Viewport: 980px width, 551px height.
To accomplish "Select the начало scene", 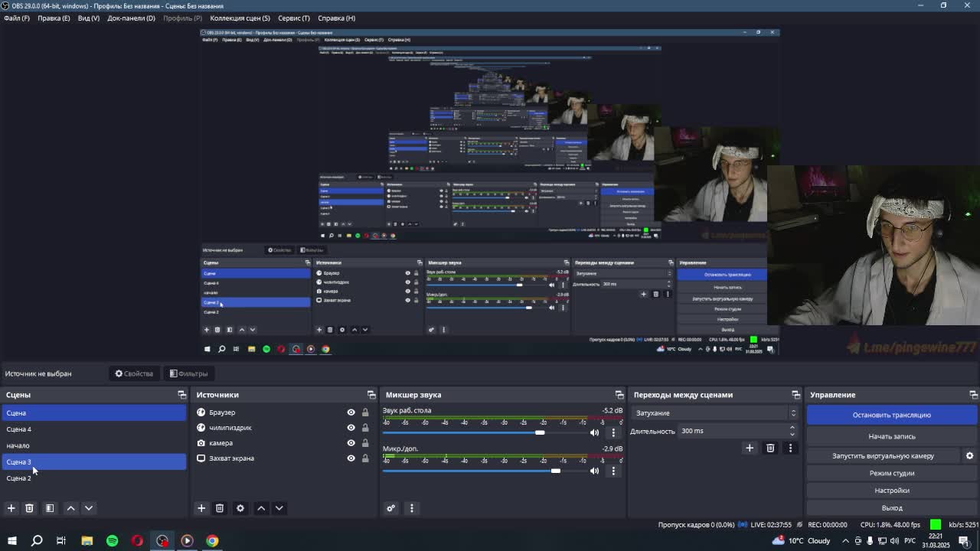I will [x=93, y=445].
